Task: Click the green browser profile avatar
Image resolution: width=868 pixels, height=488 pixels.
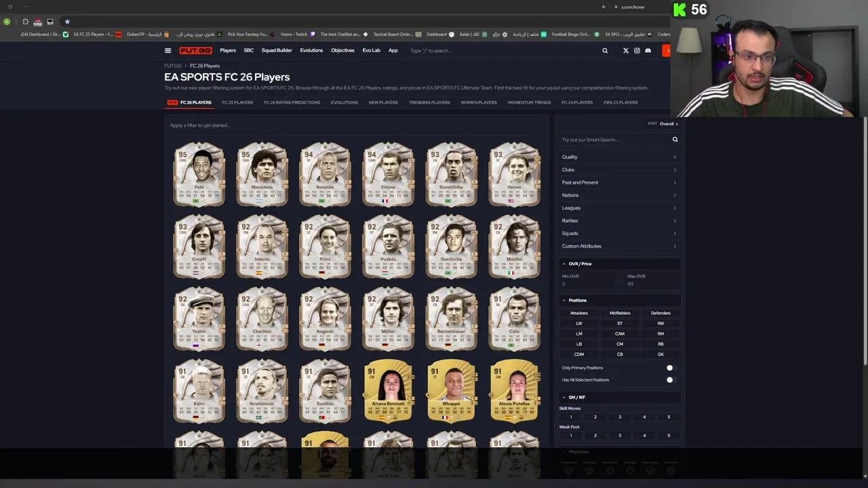Action: click(7, 22)
